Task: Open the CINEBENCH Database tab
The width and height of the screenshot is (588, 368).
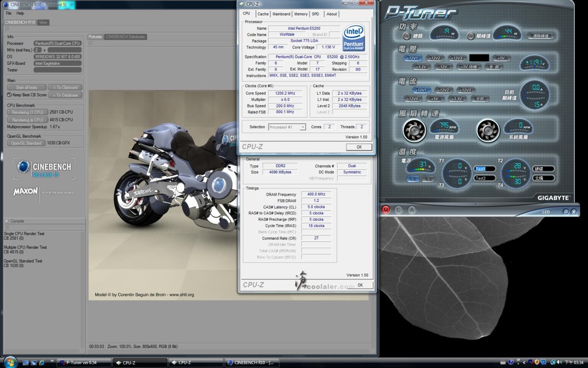Action: (x=125, y=37)
